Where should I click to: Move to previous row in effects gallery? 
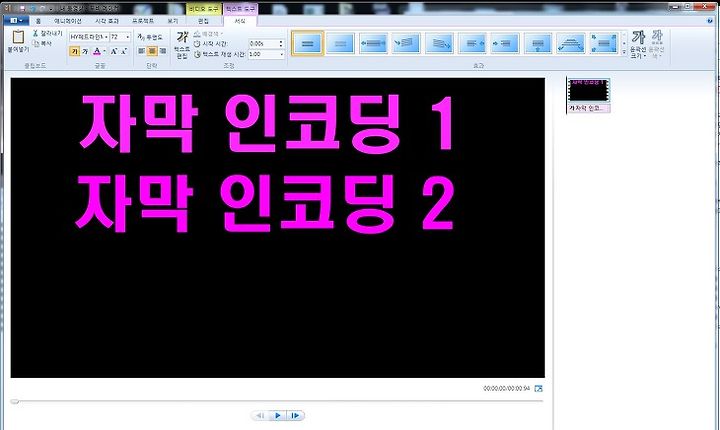pyautogui.click(x=624, y=35)
